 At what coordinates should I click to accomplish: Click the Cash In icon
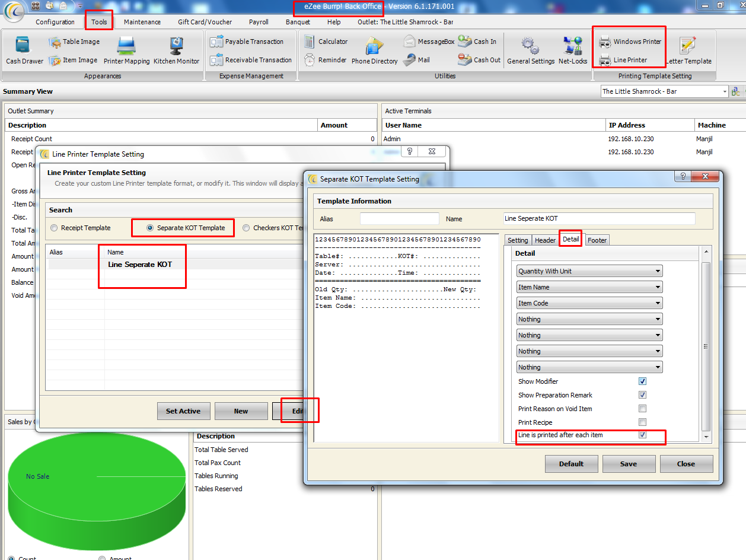coord(464,42)
